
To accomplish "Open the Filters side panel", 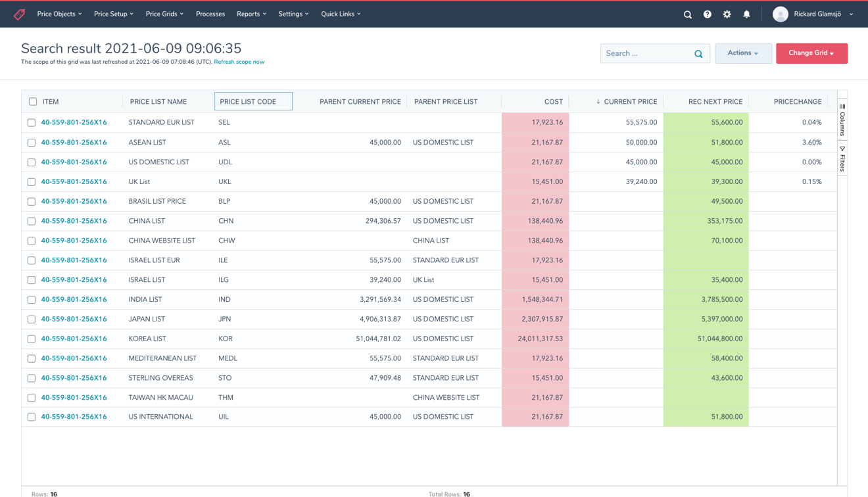I will pyautogui.click(x=842, y=158).
